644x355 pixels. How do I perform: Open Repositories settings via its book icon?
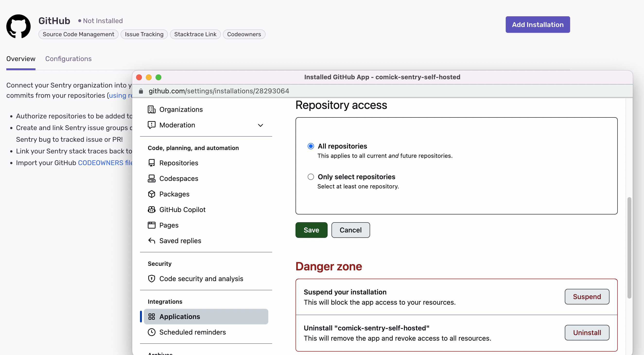point(151,163)
